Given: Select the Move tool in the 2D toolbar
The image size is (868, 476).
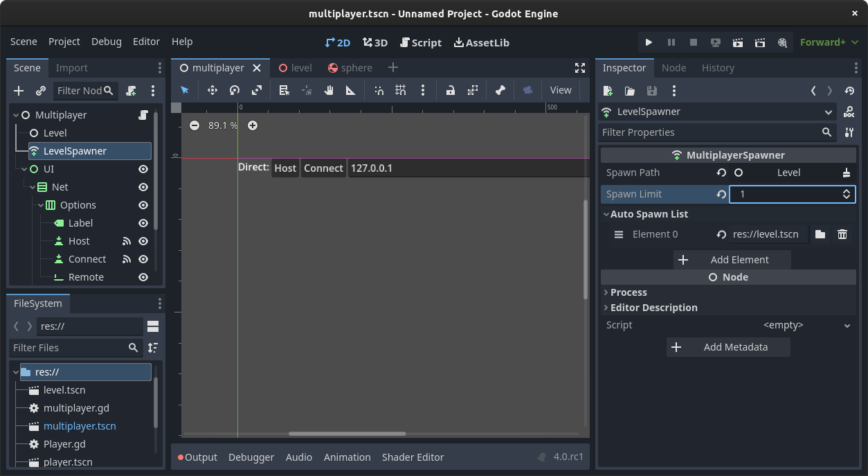Looking at the screenshot, I should [212, 90].
